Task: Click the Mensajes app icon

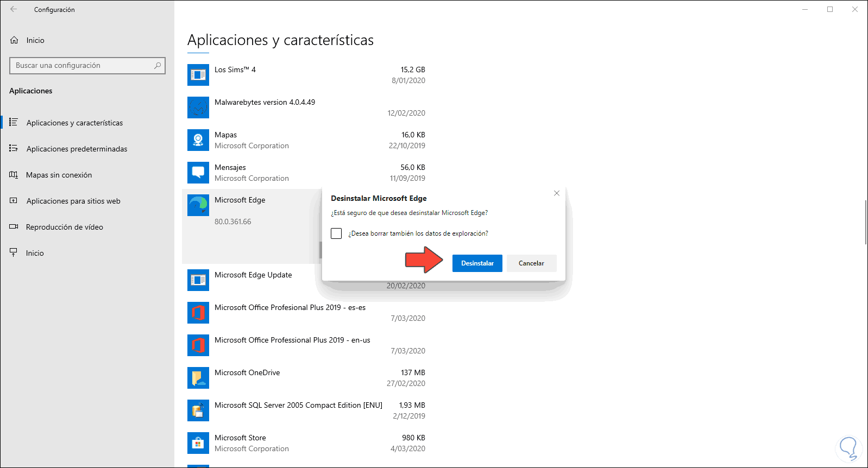Action: [x=198, y=173]
